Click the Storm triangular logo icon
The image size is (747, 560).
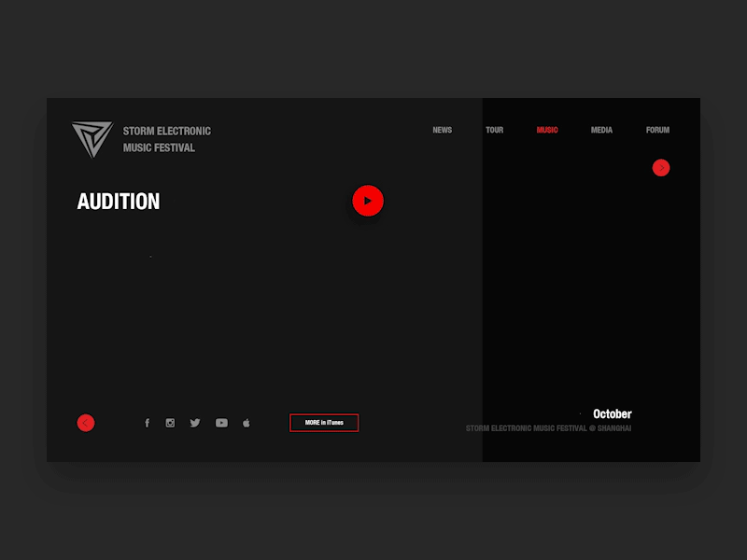click(92, 139)
